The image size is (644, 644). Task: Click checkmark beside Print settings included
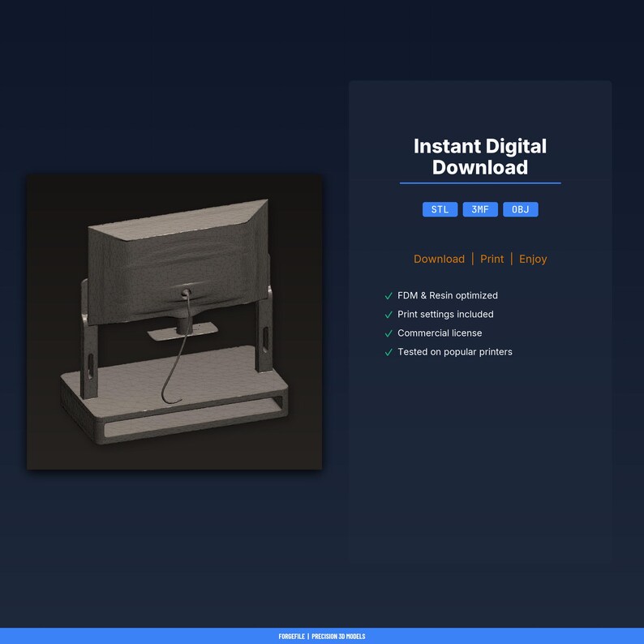pos(389,315)
